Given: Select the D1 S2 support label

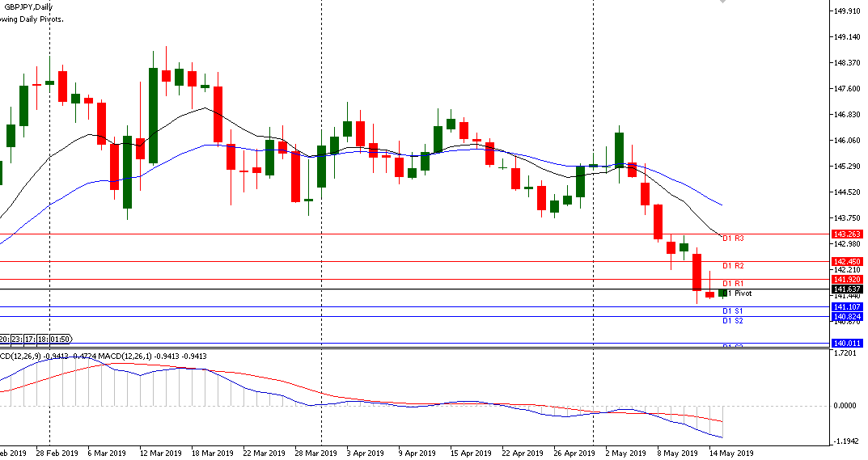Looking at the screenshot, I should click(x=732, y=321).
